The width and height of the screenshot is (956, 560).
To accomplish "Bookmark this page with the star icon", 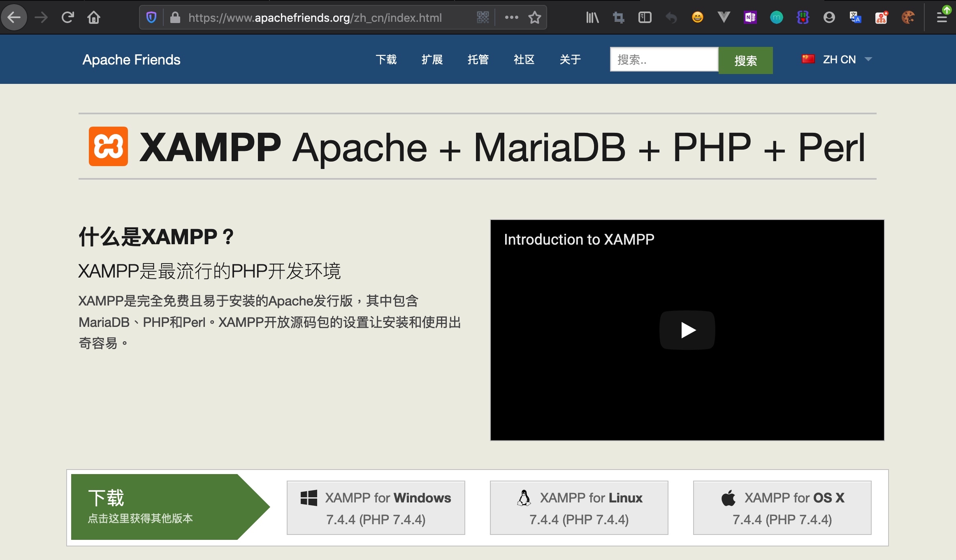I will point(535,17).
